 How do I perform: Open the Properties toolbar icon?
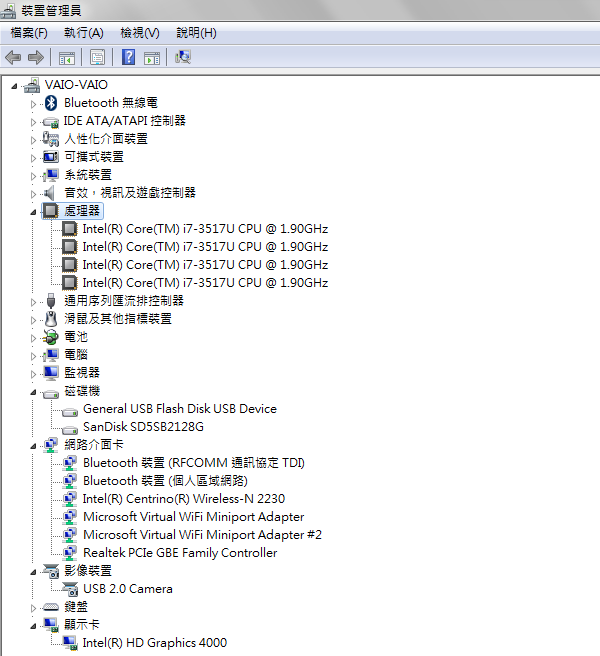click(x=97, y=57)
